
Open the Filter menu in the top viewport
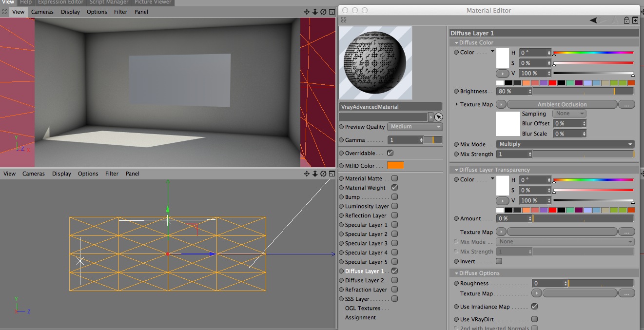point(120,12)
